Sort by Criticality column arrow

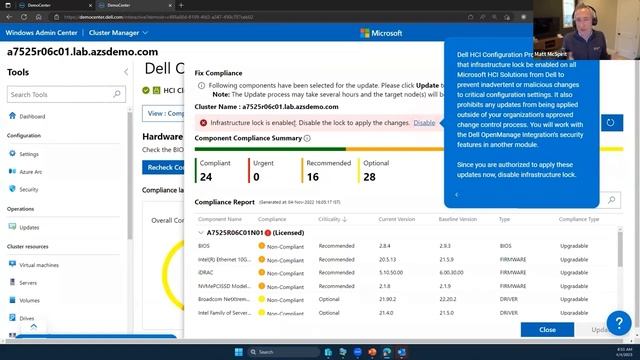[x=345, y=220]
